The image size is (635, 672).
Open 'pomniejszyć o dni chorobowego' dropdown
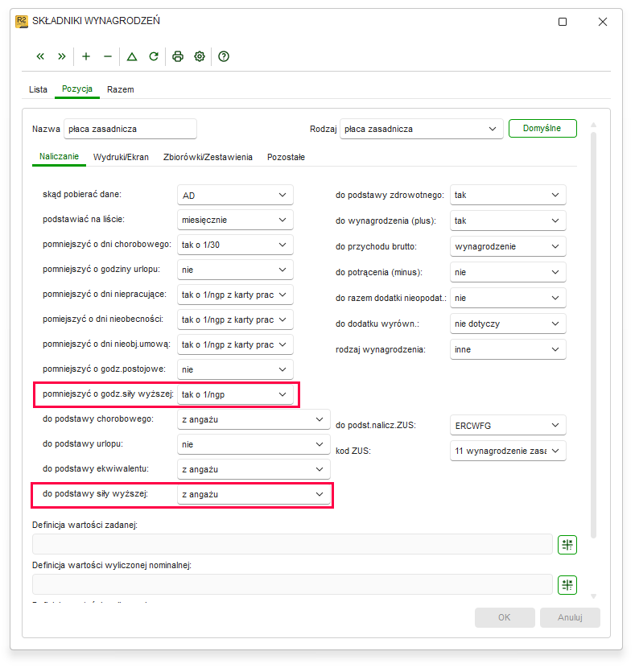(x=235, y=245)
